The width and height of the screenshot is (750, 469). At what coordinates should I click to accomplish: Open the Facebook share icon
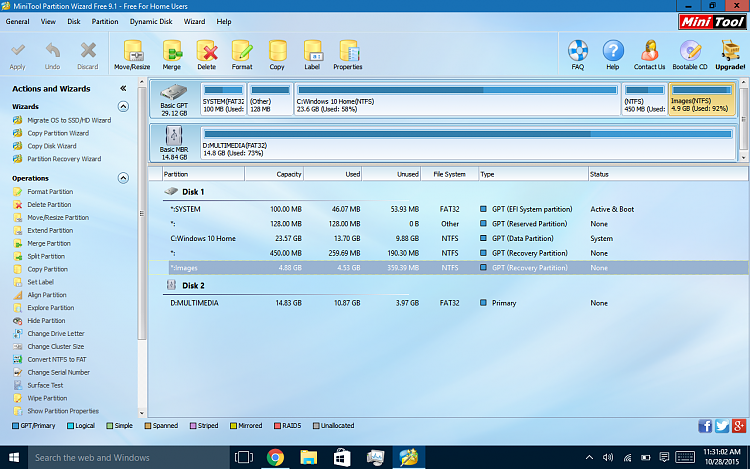[705, 425]
